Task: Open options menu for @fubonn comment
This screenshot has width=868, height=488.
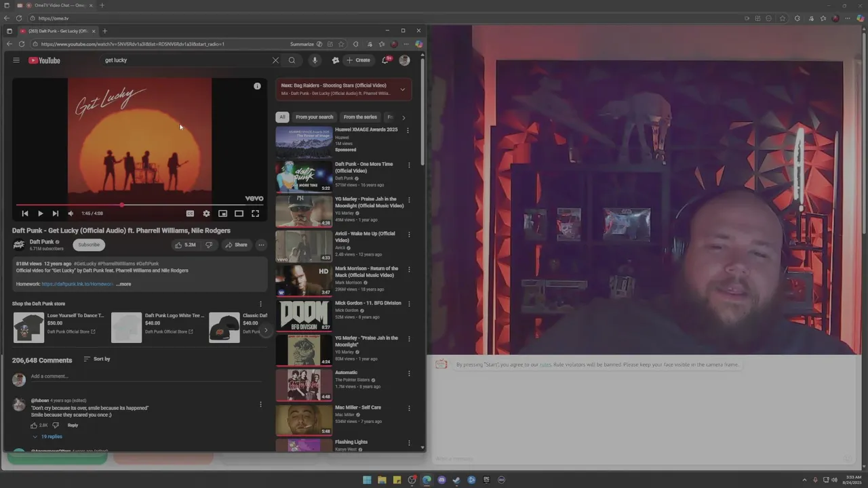Action: [x=260, y=405]
